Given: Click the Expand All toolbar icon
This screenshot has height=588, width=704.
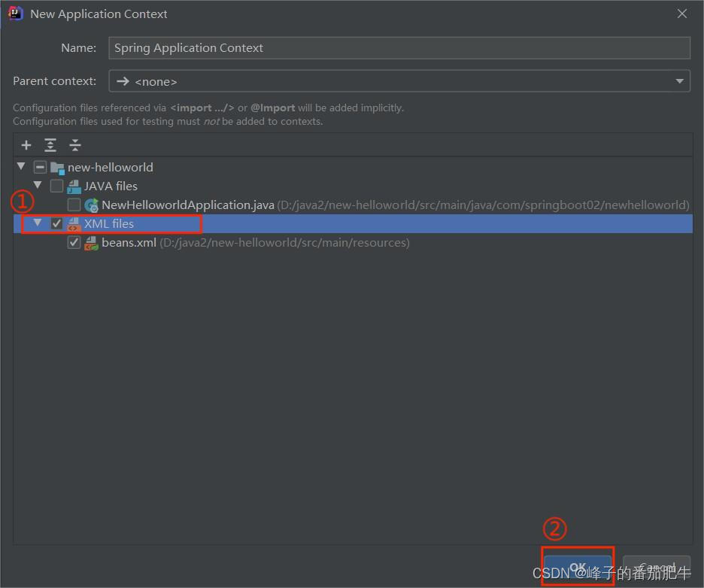Looking at the screenshot, I should point(50,145).
